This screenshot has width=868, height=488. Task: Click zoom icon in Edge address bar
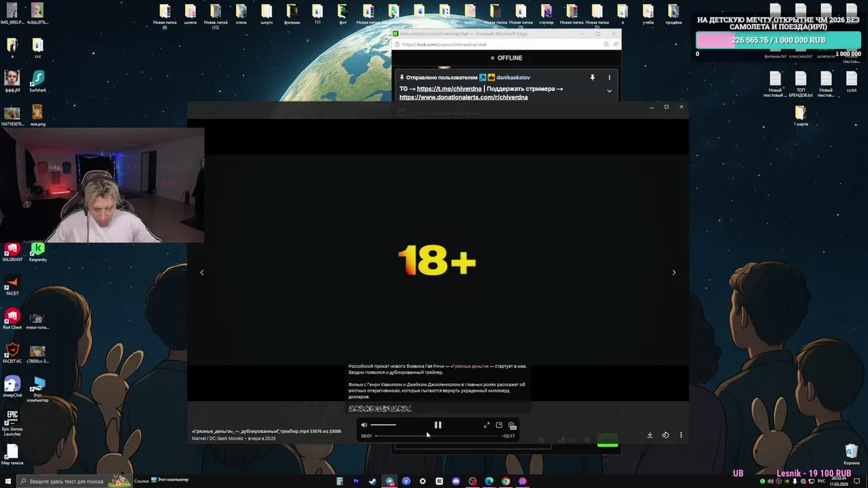[x=606, y=44]
